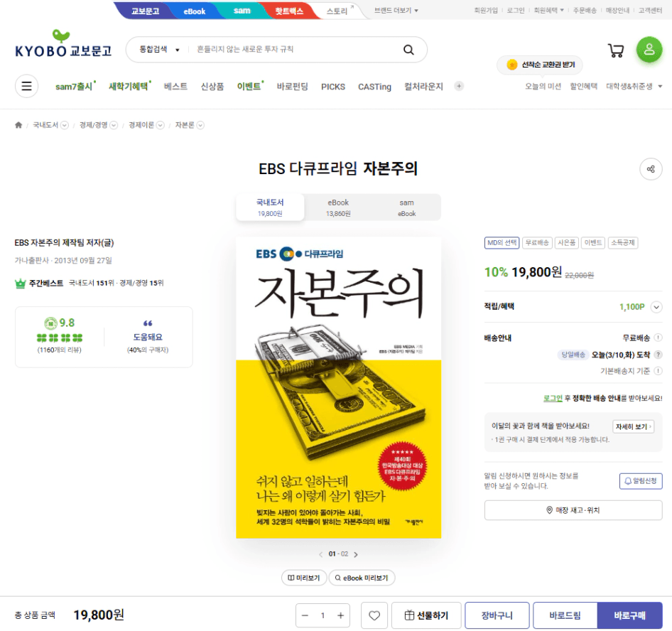
Task: Open the 베스트 menu
Action: tap(175, 87)
